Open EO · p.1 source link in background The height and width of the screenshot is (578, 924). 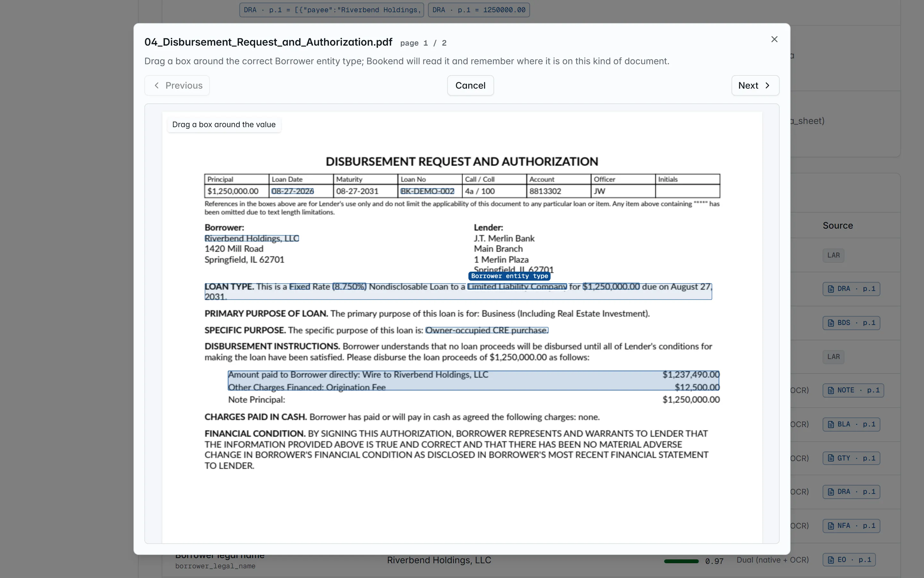coord(849,560)
